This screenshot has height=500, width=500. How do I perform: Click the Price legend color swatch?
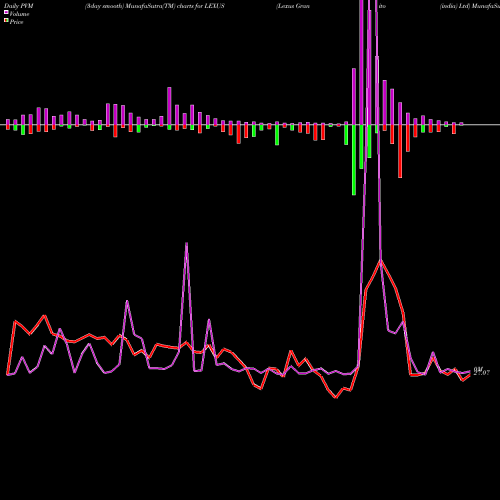pyautogui.click(x=6, y=21)
